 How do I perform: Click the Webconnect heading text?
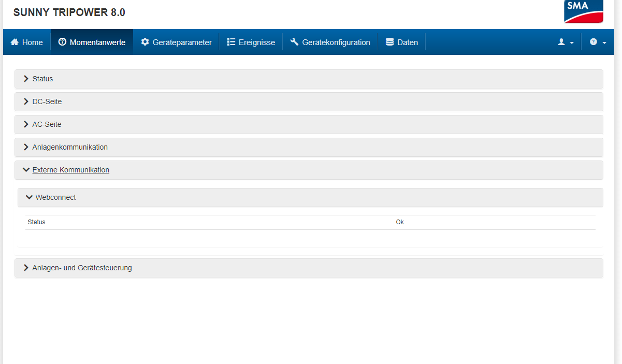pos(56,197)
